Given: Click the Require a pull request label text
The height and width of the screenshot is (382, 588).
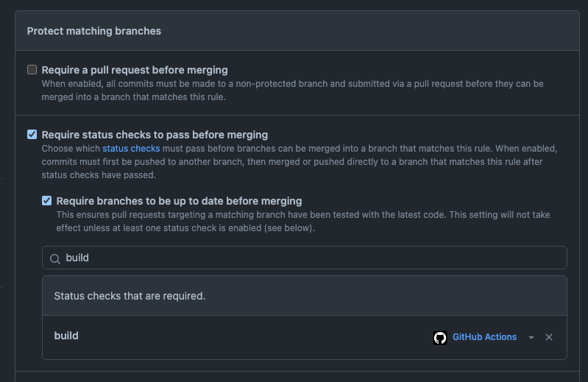Looking at the screenshot, I should click(135, 70).
